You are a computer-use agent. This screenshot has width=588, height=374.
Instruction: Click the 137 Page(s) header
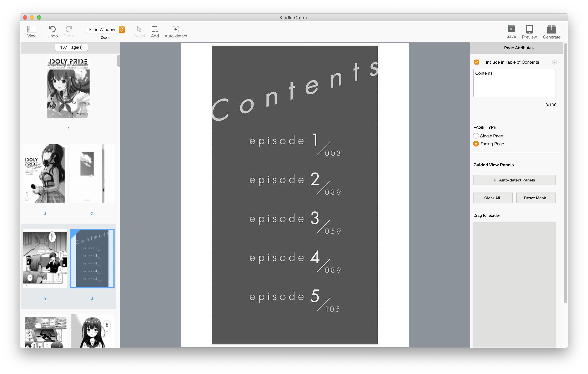click(x=71, y=47)
